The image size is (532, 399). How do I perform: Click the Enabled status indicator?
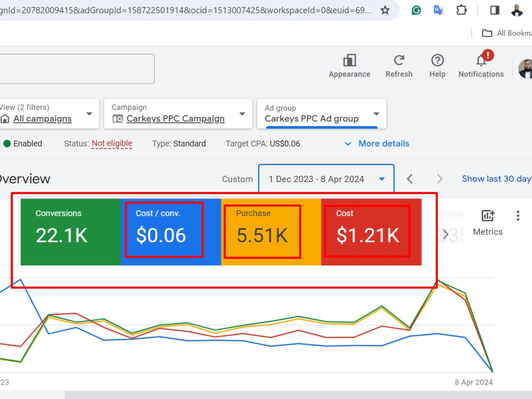click(x=23, y=144)
